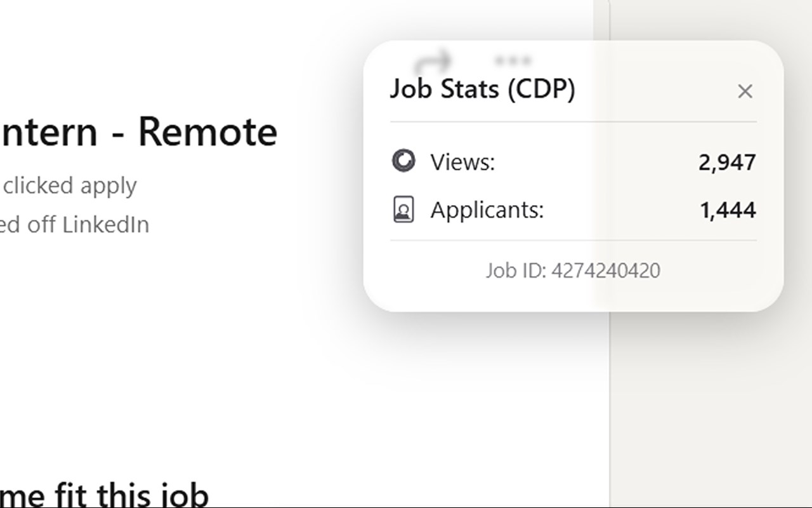
Task: Click the 'clicked apply' text line
Action: tap(70, 185)
